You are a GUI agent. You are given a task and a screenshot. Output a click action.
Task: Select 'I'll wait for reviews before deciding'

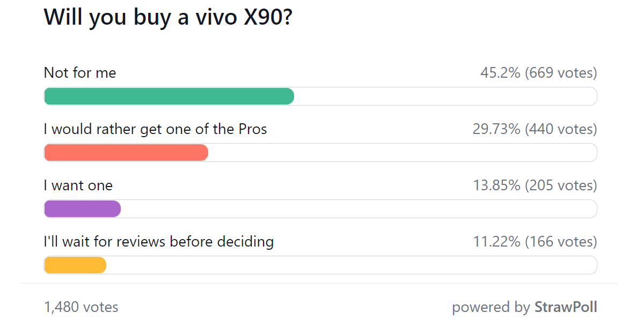(158, 241)
